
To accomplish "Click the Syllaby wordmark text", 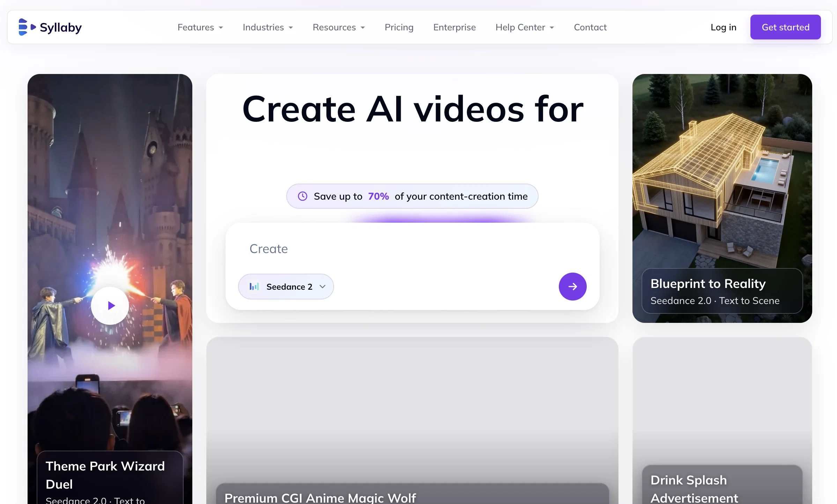I will pos(61,27).
